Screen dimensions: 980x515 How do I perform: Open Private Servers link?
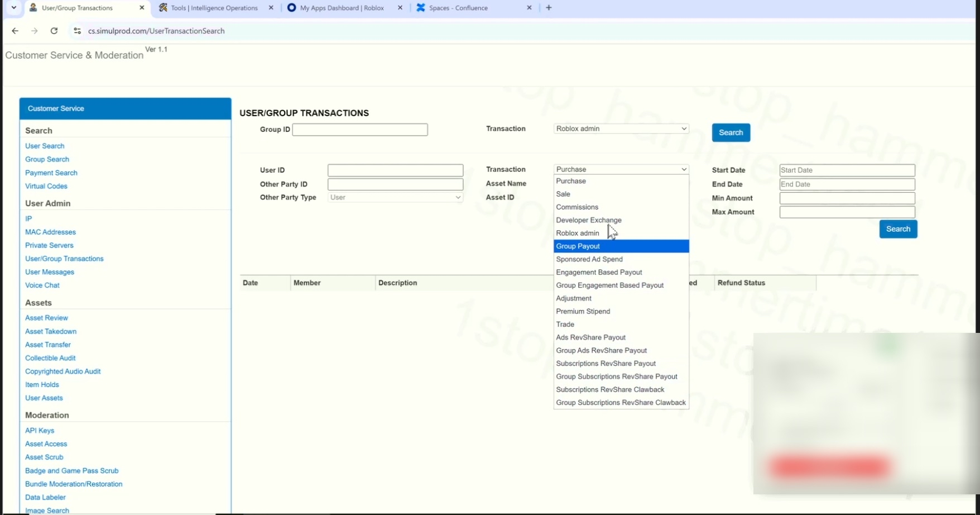click(49, 245)
